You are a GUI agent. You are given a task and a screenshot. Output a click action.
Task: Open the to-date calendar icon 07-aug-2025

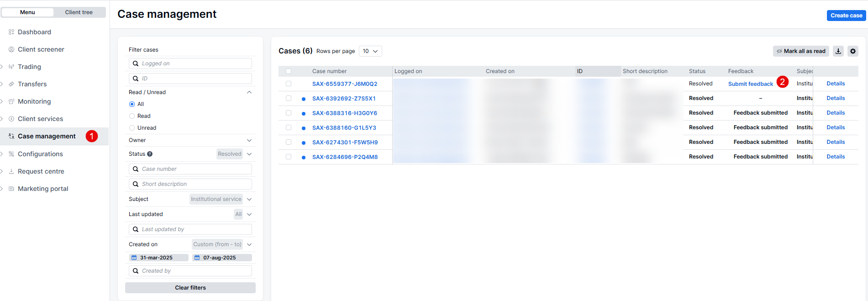tap(197, 258)
